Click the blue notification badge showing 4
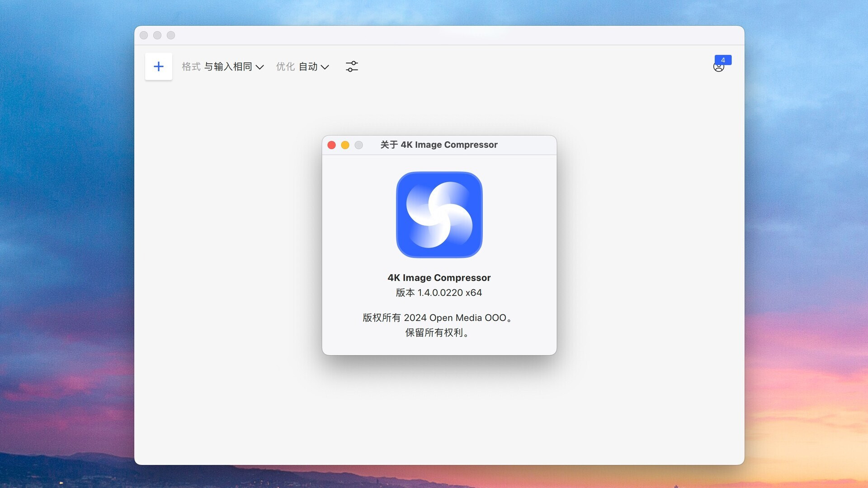 (x=724, y=59)
